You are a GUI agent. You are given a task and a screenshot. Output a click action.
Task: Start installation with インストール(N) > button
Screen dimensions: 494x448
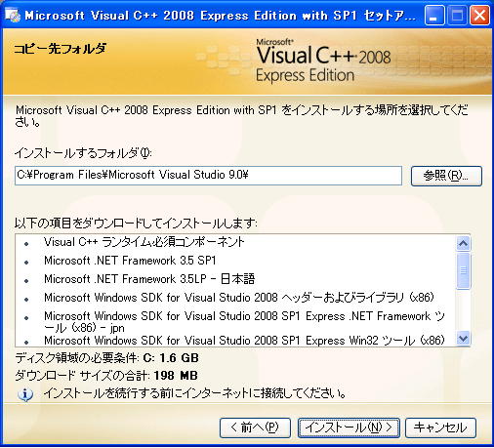[x=349, y=428]
